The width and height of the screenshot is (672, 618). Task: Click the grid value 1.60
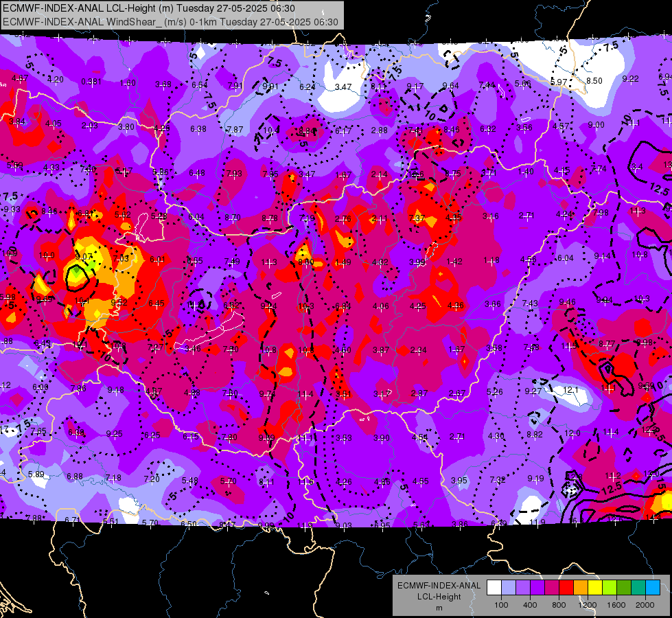point(128,83)
